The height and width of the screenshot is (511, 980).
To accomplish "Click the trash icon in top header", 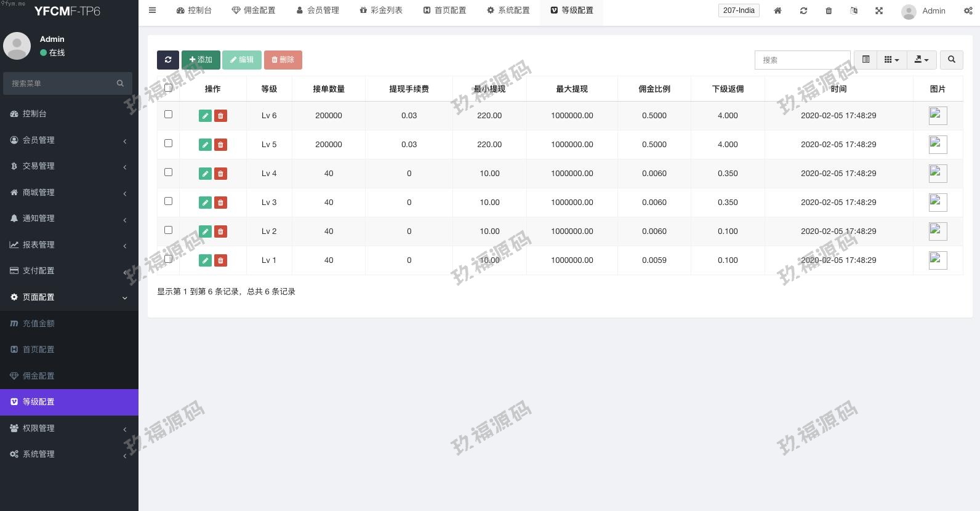I will tap(829, 10).
